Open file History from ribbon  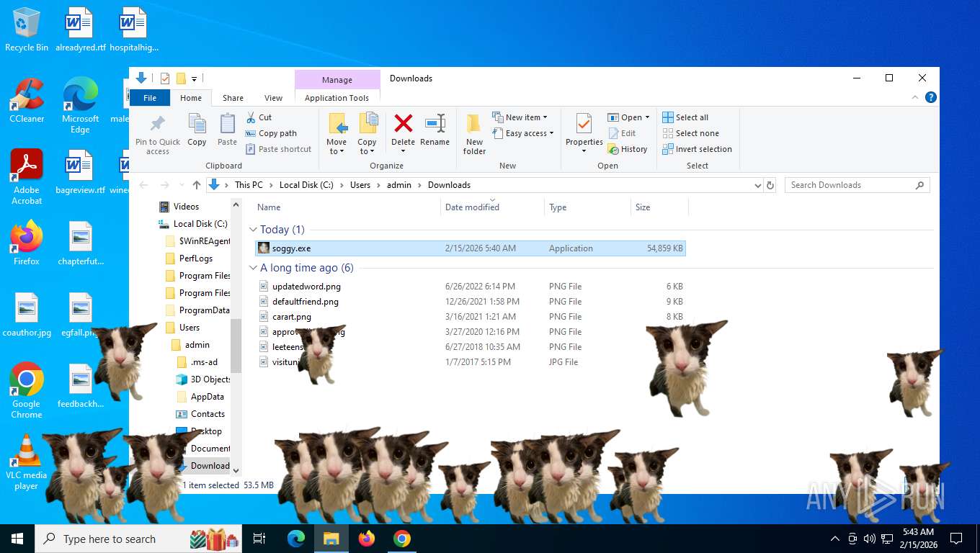coord(628,149)
